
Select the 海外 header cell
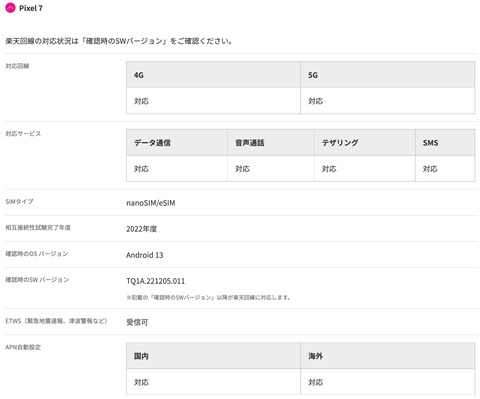(x=388, y=356)
